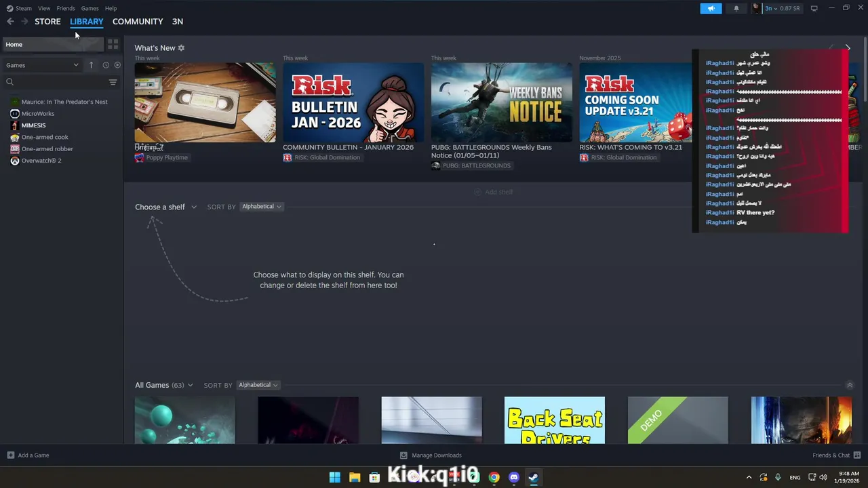Open All Games Alphabetical sort dropdown
868x488 pixels.
pos(258,385)
